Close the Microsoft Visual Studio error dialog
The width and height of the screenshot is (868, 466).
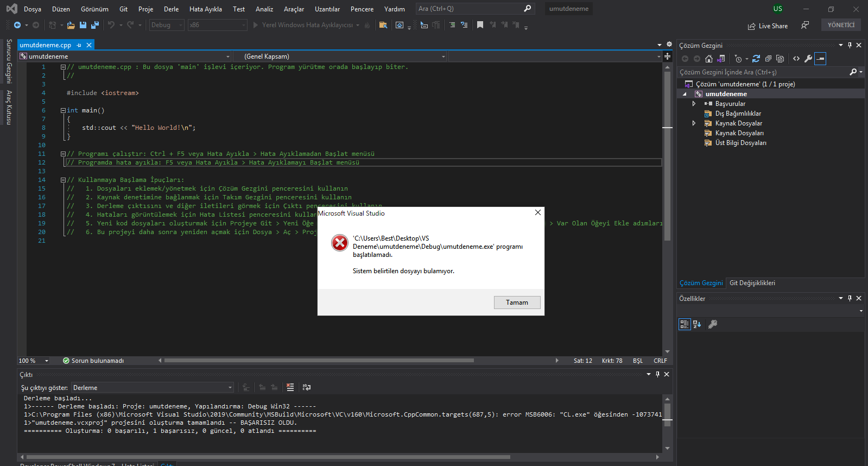click(538, 212)
